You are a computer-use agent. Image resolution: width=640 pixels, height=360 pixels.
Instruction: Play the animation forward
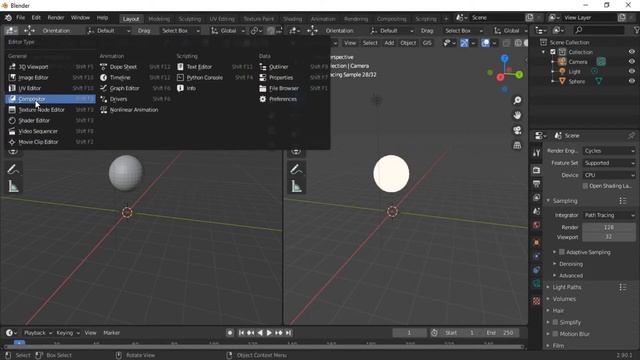(269, 333)
